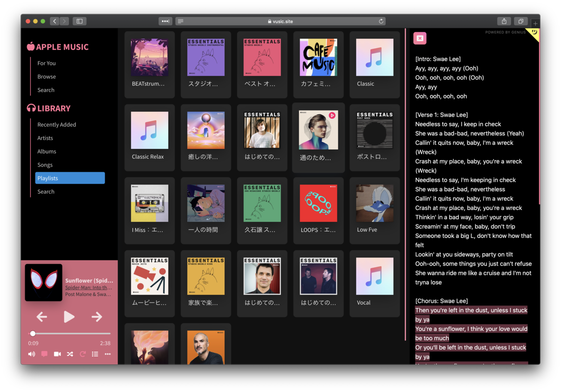Viewport: 561px width, 392px height.
Task: Open the Safari share button
Action: [x=504, y=21]
